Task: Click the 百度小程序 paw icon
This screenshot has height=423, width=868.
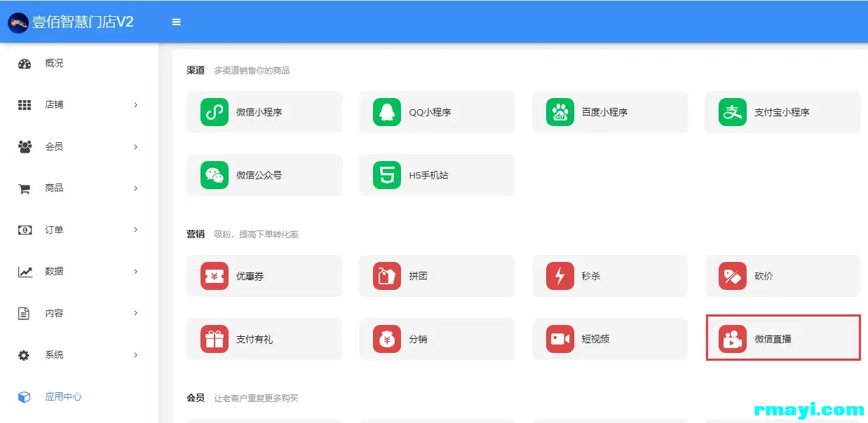Action: [x=560, y=112]
